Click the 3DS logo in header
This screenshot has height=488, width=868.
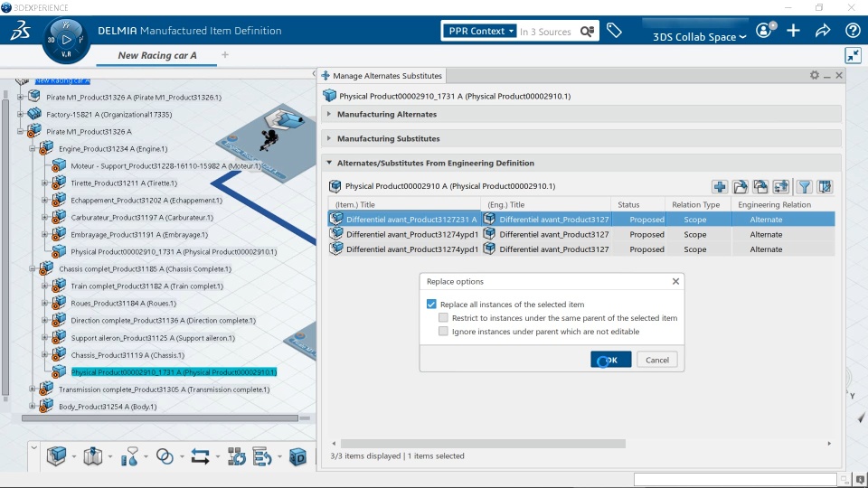coord(20,31)
